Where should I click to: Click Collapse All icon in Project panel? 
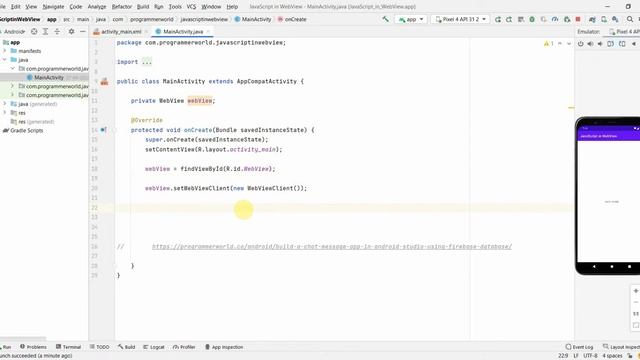(57, 31)
